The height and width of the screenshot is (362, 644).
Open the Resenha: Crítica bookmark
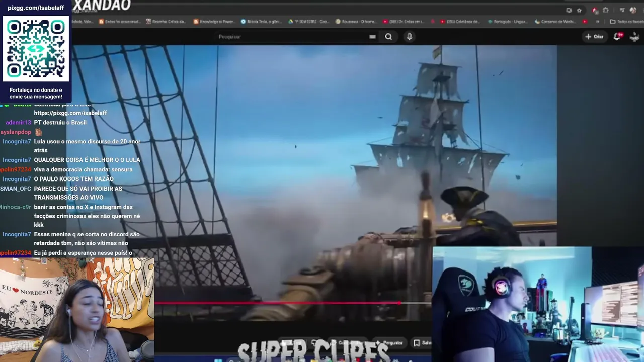pos(166,22)
